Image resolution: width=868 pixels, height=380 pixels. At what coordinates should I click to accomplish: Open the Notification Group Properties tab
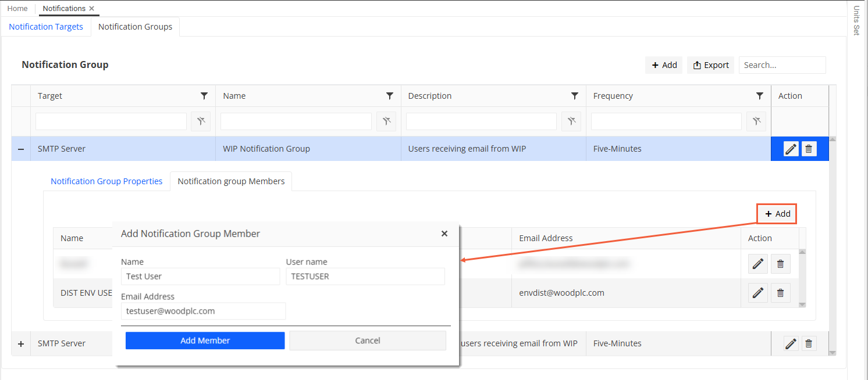tap(106, 181)
